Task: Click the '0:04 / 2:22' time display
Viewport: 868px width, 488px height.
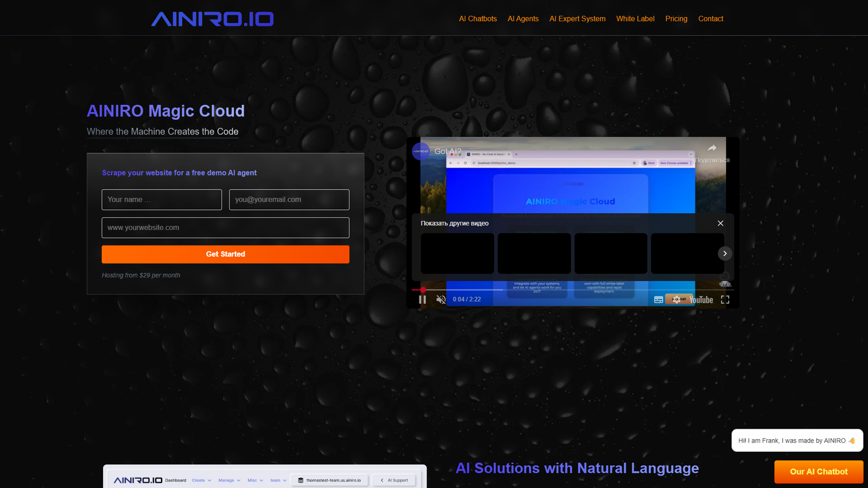Action: tap(467, 299)
